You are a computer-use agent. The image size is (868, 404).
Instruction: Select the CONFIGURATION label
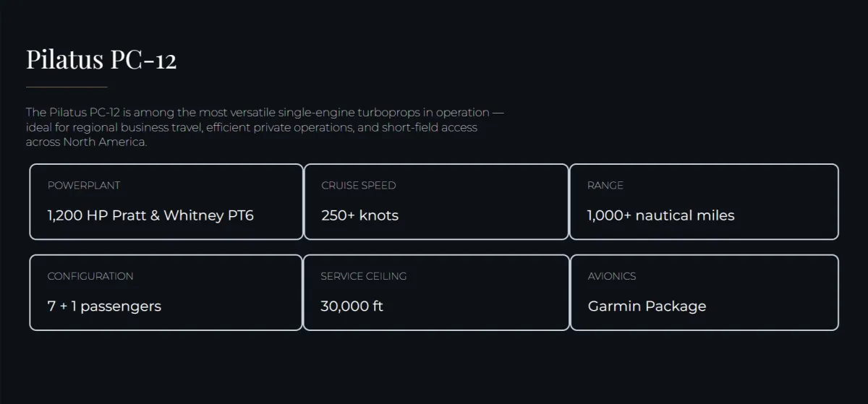90,276
